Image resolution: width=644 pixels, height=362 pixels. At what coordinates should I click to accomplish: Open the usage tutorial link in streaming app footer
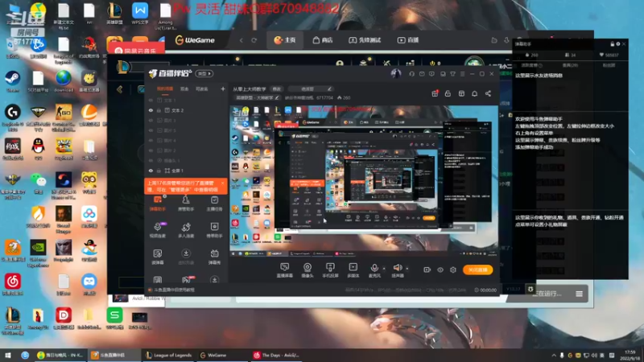(174, 290)
